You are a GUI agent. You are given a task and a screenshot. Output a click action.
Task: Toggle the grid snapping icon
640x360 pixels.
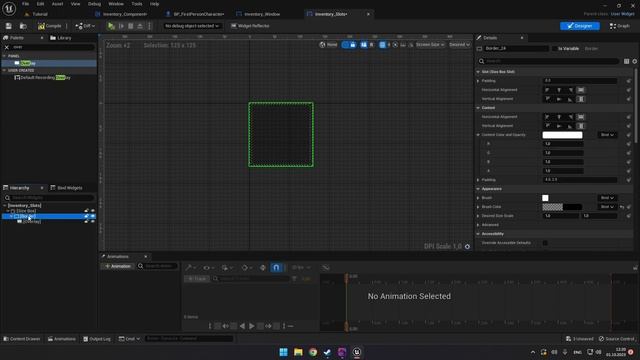tap(382, 44)
